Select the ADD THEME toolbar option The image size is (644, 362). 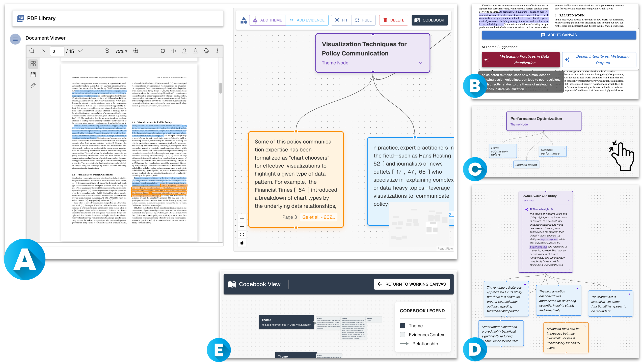267,20
